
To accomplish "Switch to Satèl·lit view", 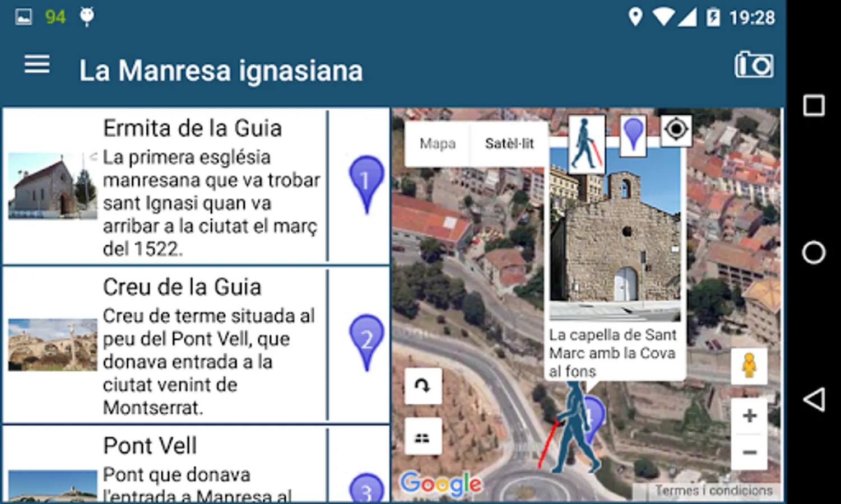I will click(509, 144).
